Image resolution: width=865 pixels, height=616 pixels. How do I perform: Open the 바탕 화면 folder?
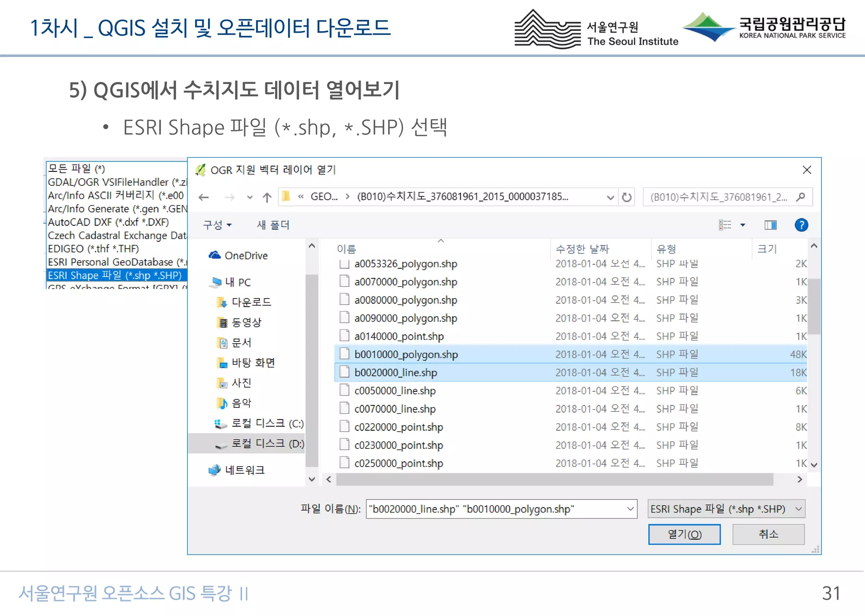tap(246, 363)
